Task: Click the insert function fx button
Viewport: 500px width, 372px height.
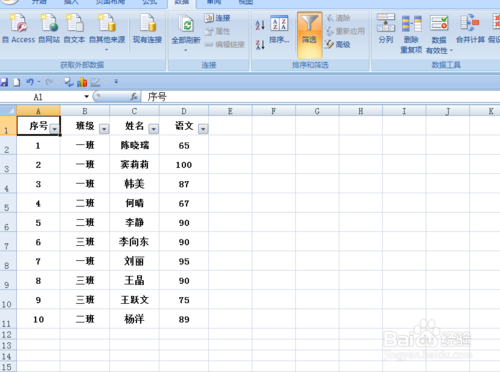Action: pyautogui.click(x=134, y=97)
